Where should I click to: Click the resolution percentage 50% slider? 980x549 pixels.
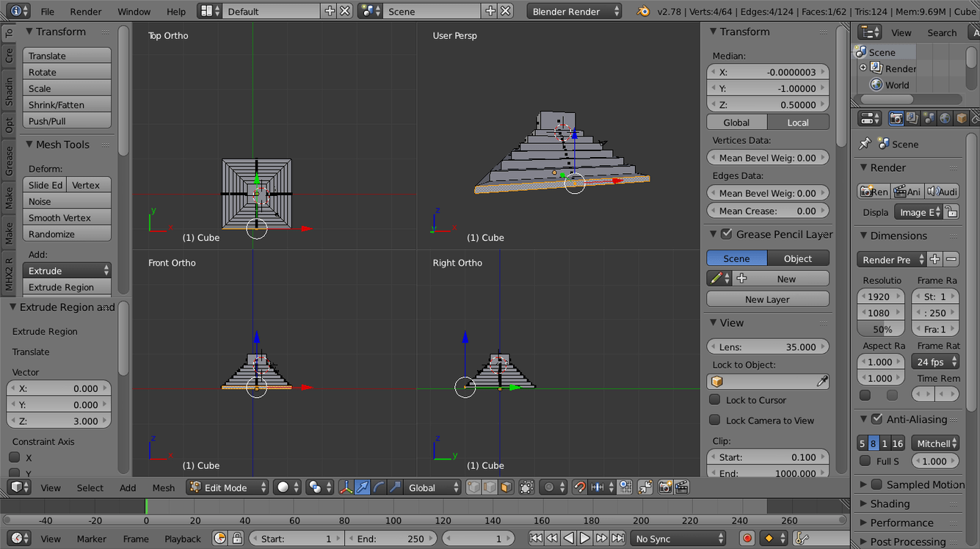click(882, 330)
